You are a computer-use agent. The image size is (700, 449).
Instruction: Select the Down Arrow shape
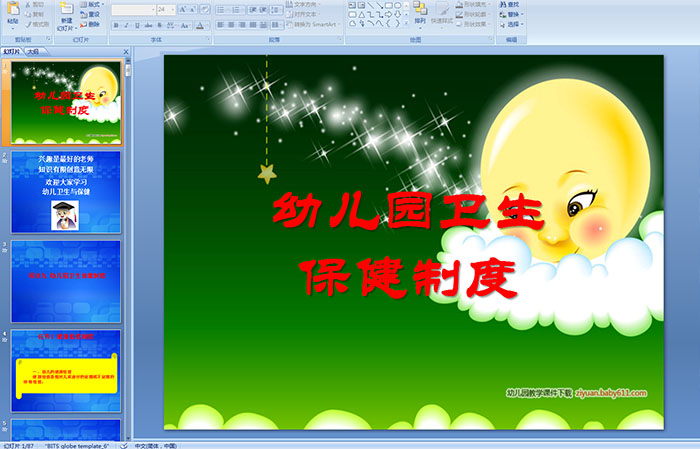tap(397, 15)
